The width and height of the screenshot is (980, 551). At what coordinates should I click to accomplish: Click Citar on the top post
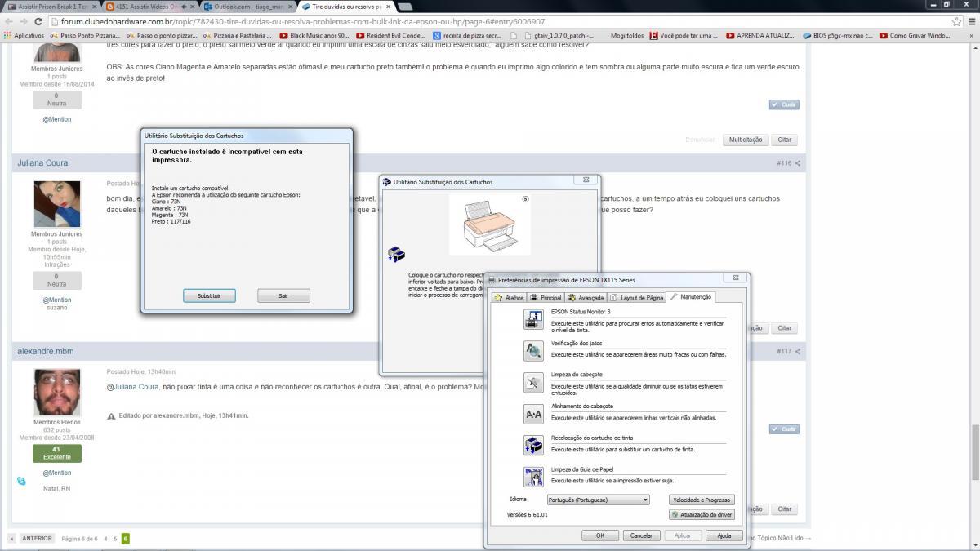[784, 140]
